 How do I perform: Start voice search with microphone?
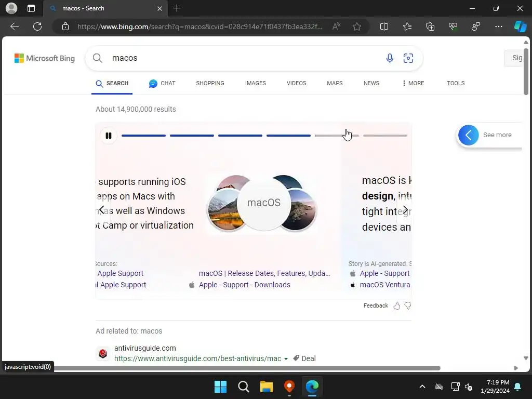[x=390, y=58]
